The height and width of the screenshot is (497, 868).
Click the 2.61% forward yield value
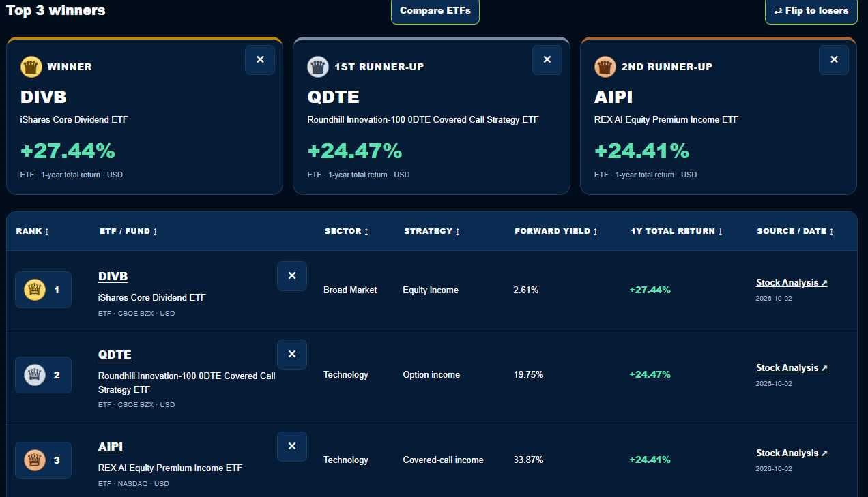point(526,290)
